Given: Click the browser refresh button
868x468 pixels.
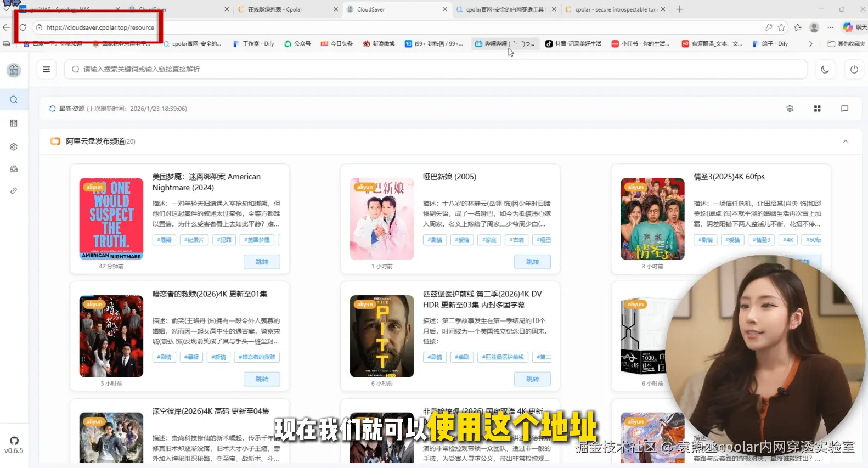Looking at the screenshot, I should (22, 27).
